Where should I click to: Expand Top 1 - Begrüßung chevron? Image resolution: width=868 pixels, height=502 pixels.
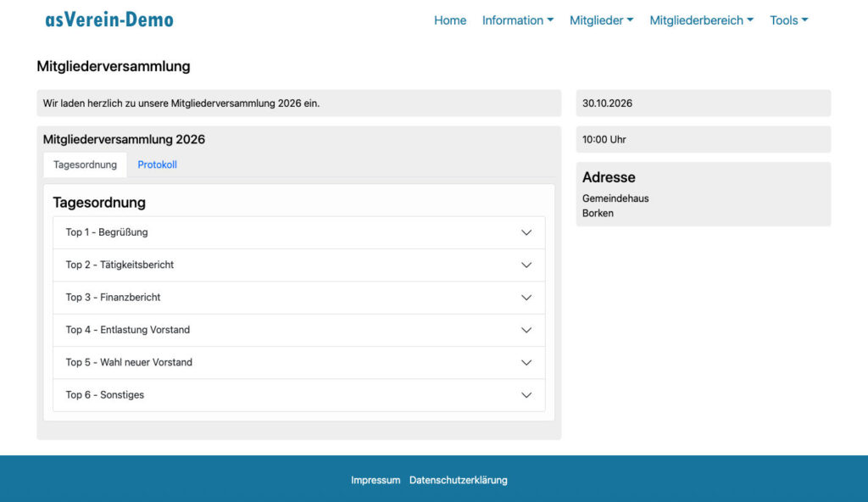(526, 232)
